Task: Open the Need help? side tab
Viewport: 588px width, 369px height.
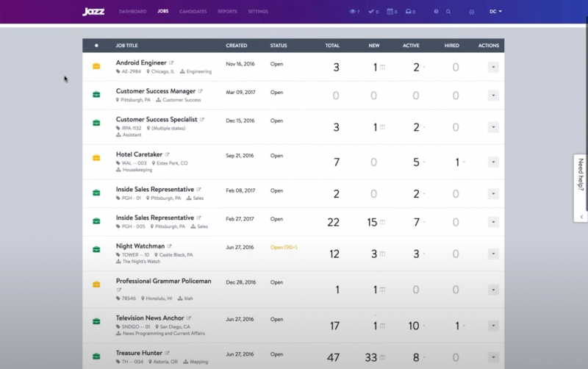Action: (x=581, y=175)
